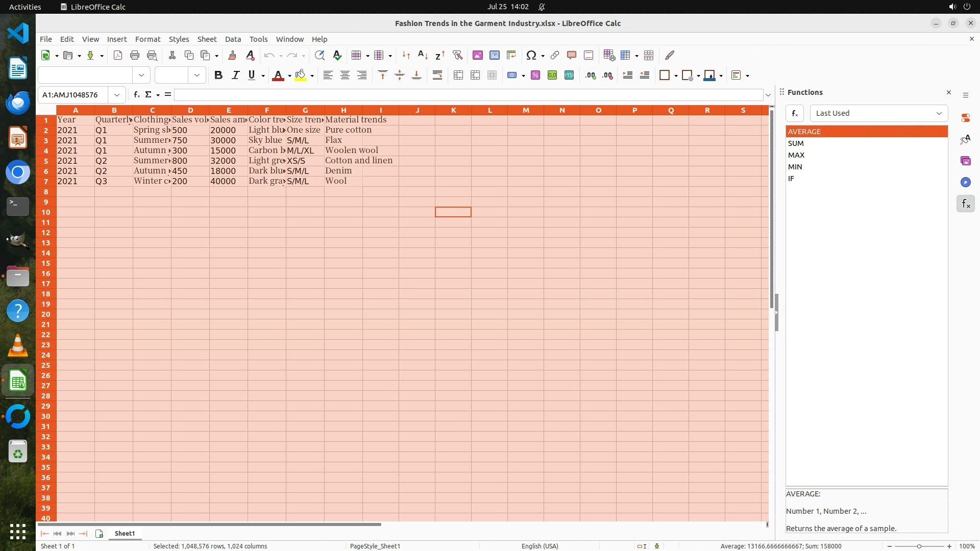Click the Insert Special Character omega icon

(531, 55)
